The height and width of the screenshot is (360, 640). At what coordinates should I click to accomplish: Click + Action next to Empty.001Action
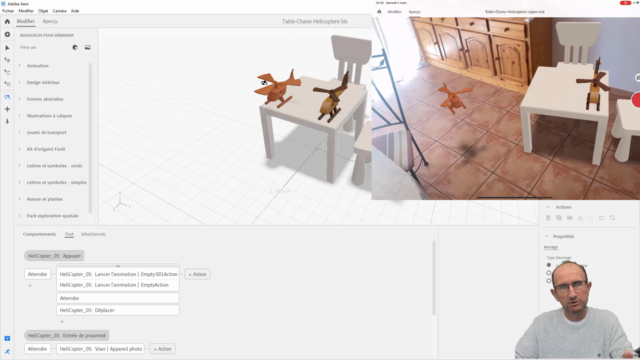click(198, 274)
